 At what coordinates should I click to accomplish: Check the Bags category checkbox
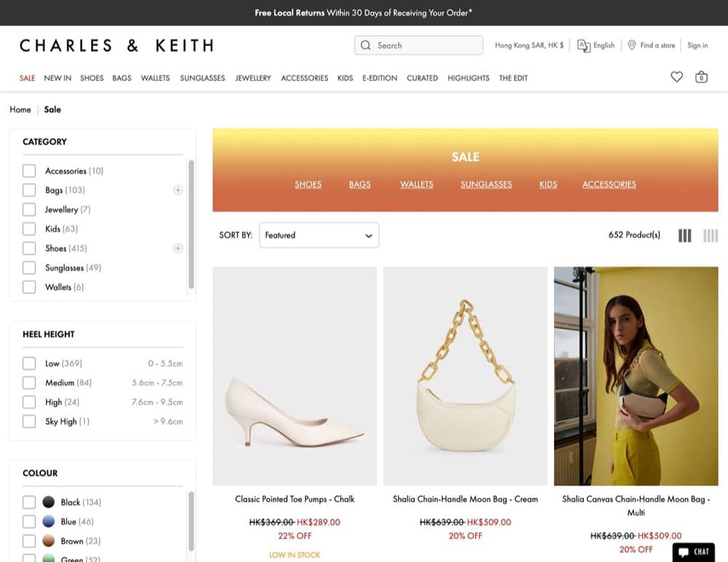point(29,191)
